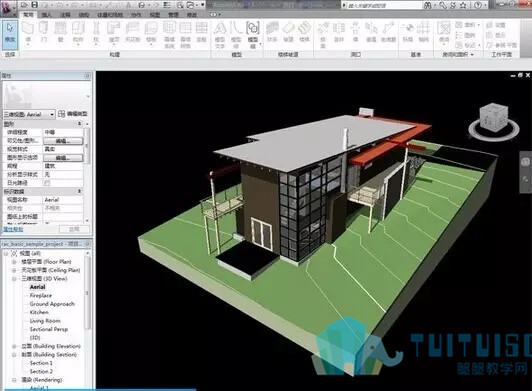Select the Modify (修改) arrow tool
532x391 pixels.
10,33
